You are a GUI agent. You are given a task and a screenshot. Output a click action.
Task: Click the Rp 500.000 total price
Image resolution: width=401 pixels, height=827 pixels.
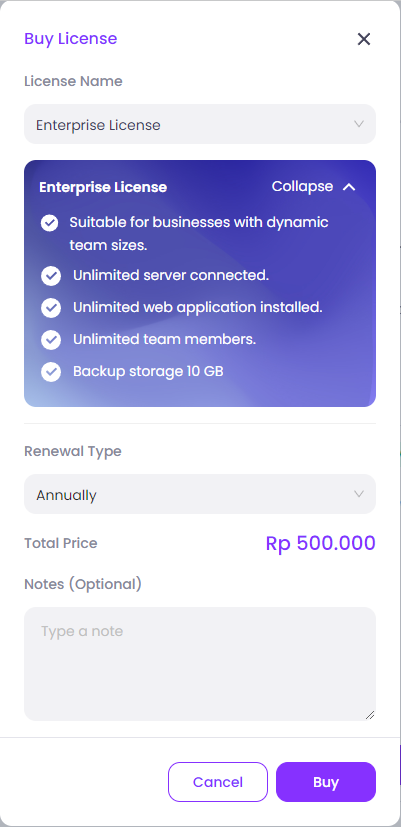point(320,543)
